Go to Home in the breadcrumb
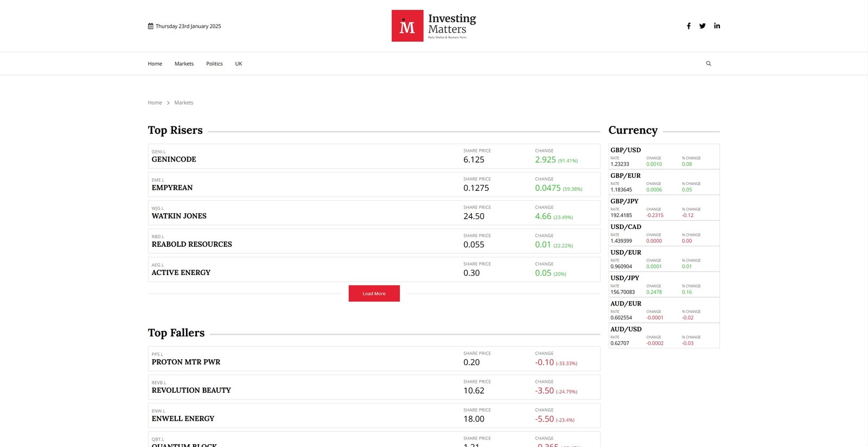Screen dimensions: 868x447 click(x=155, y=103)
